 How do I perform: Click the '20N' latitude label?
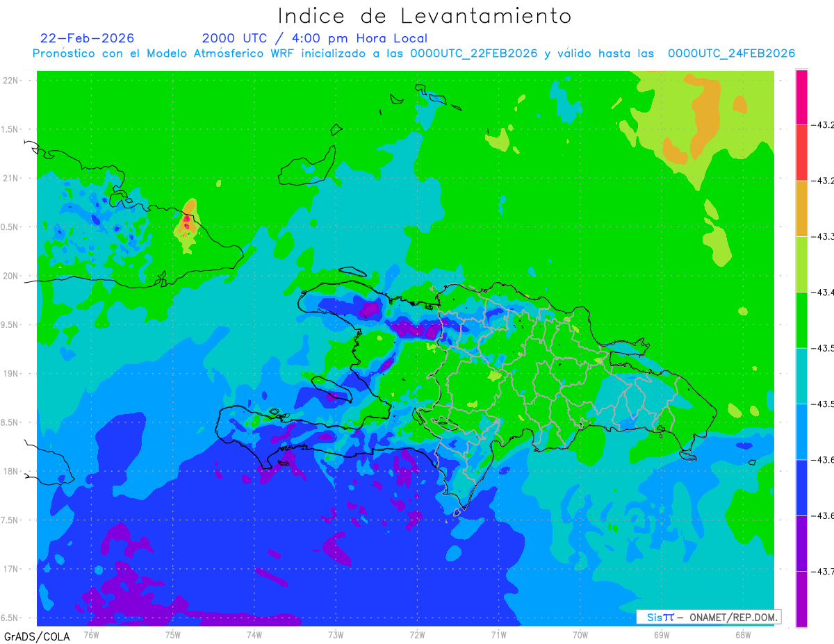[10, 276]
